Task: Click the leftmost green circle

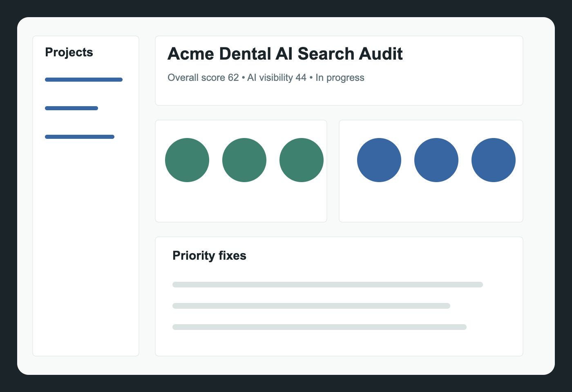Action: [187, 160]
